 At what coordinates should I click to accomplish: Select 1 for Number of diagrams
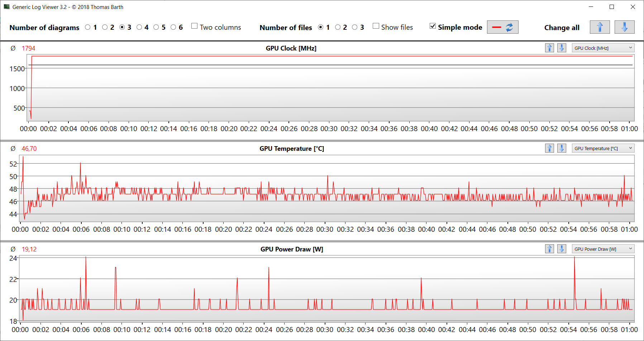88,27
